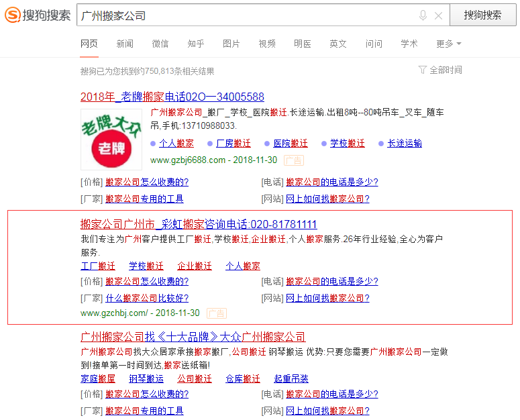Go to the 视频 tab

point(267,44)
